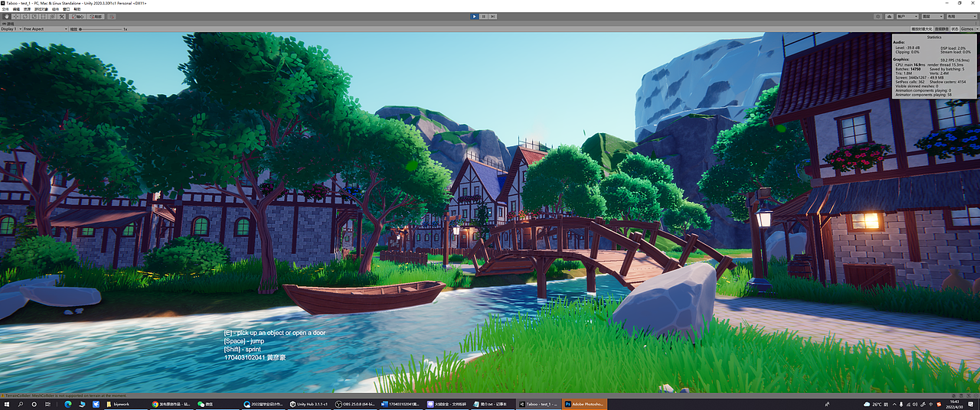Open the Account dropdown
The image size is (980, 410).
(x=907, y=16)
